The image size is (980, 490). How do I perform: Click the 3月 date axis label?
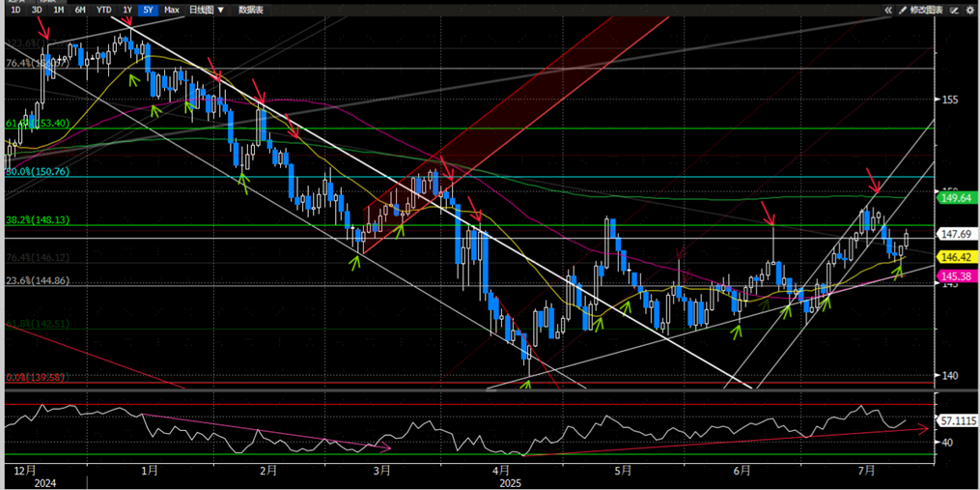[381, 470]
